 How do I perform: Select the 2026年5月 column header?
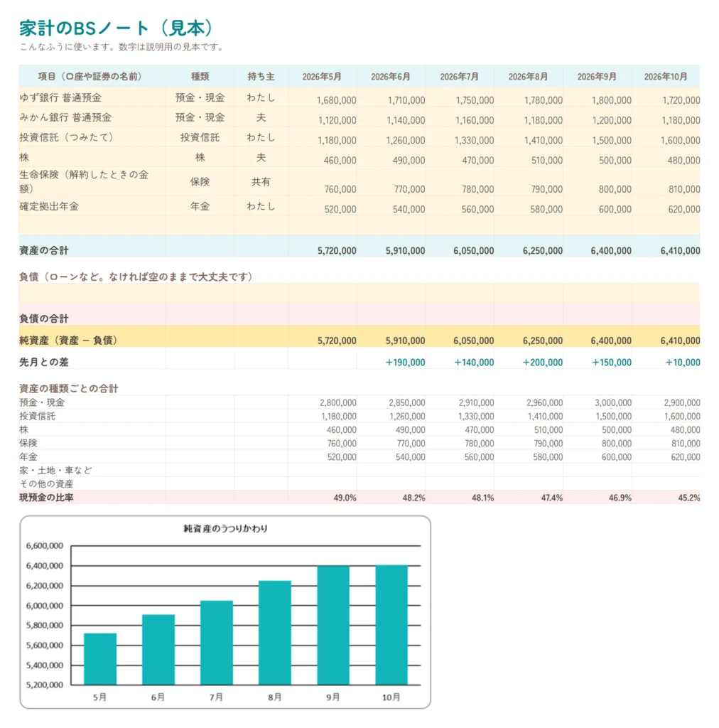(x=322, y=77)
